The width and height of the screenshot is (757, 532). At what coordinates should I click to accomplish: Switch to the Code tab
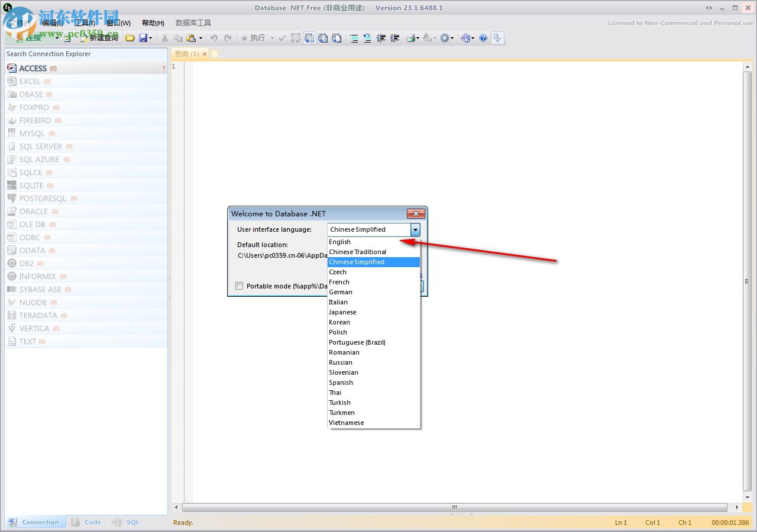(87, 522)
